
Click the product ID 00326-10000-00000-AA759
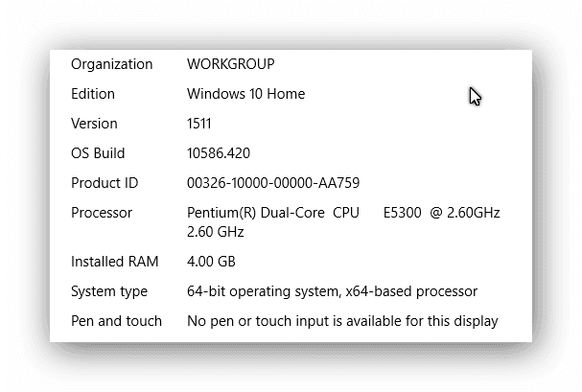click(x=273, y=183)
